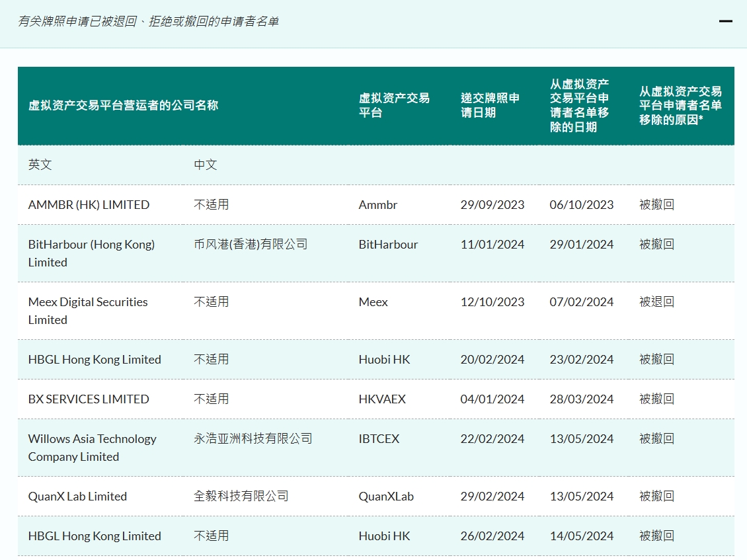
Task: Select AMMBR (HK) LIMITED company name
Action: (x=89, y=204)
